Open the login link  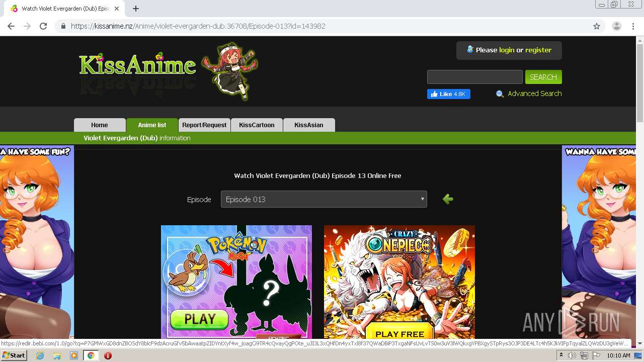(x=507, y=50)
